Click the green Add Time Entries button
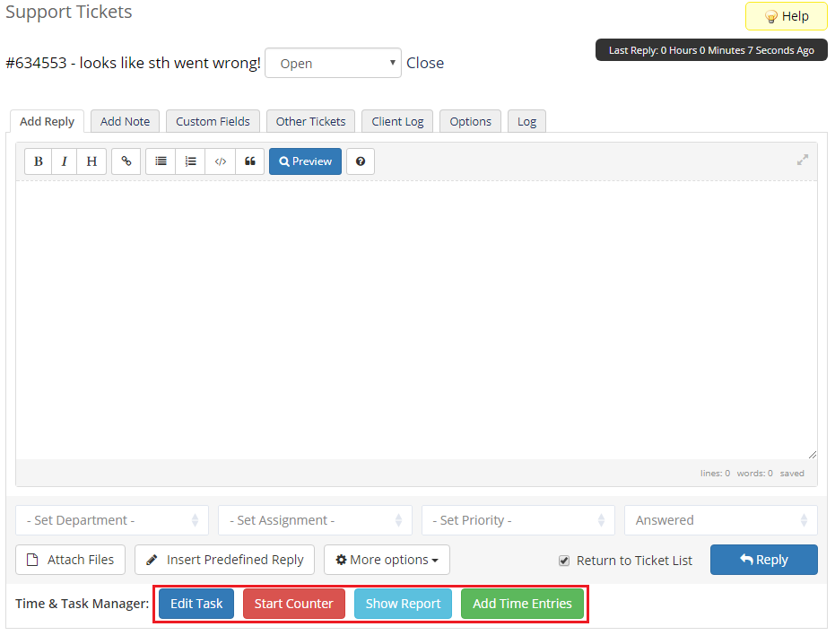 [522, 604]
